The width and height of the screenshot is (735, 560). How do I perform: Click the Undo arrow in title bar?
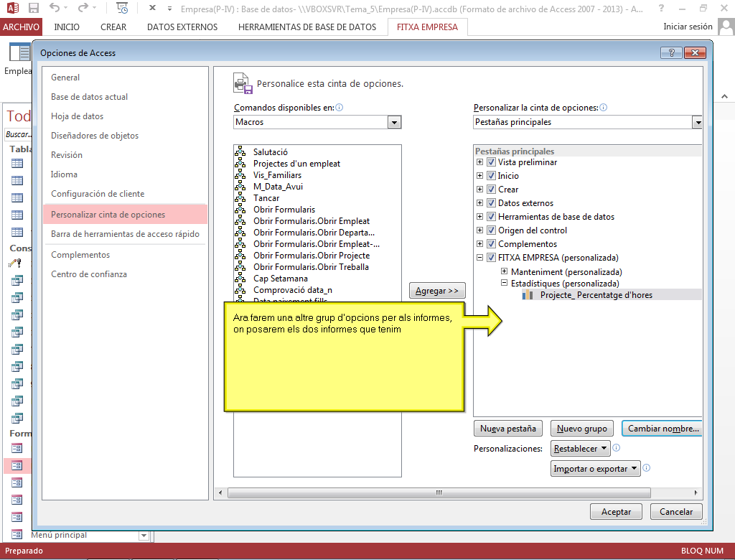[55, 8]
